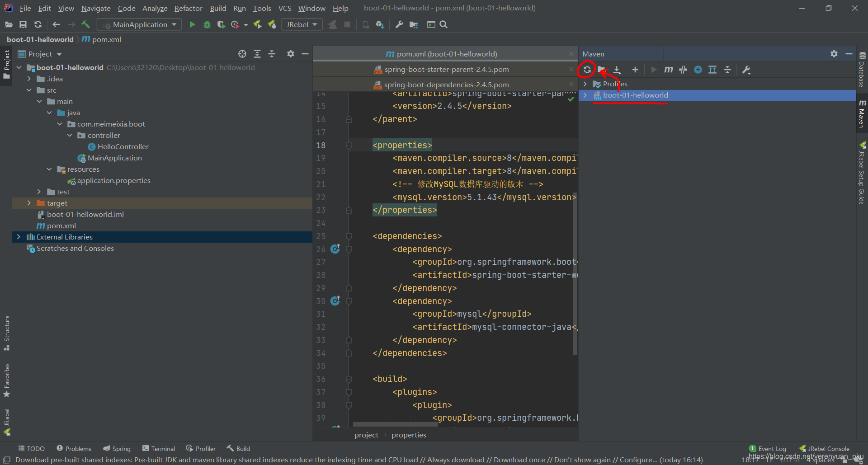Debug MainApplication with bug icon
Image resolution: width=868 pixels, height=465 pixels.
tap(207, 24)
